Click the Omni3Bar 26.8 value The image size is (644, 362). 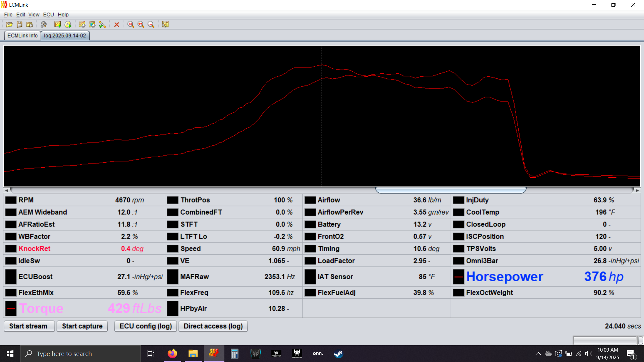point(616,261)
